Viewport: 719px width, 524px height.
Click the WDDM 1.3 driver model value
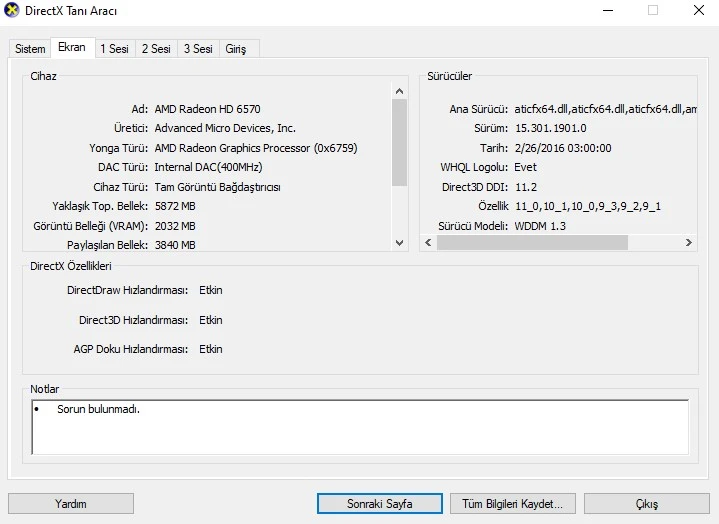click(540, 226)
